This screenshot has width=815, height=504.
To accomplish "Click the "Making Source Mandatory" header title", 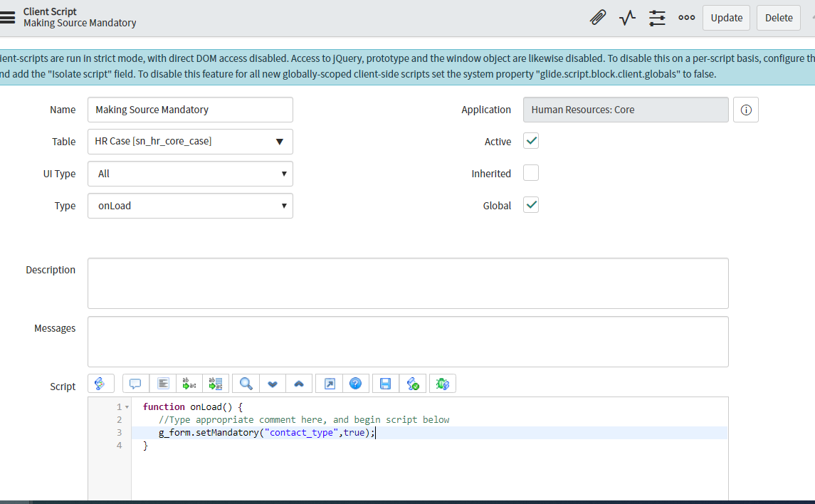I will [x=80, y=23].
